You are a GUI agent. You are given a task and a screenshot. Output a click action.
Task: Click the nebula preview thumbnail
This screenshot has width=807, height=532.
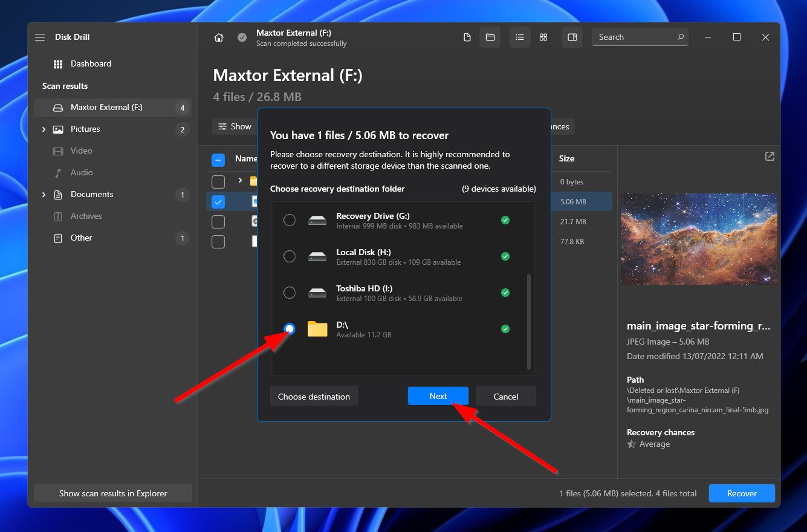699,239
